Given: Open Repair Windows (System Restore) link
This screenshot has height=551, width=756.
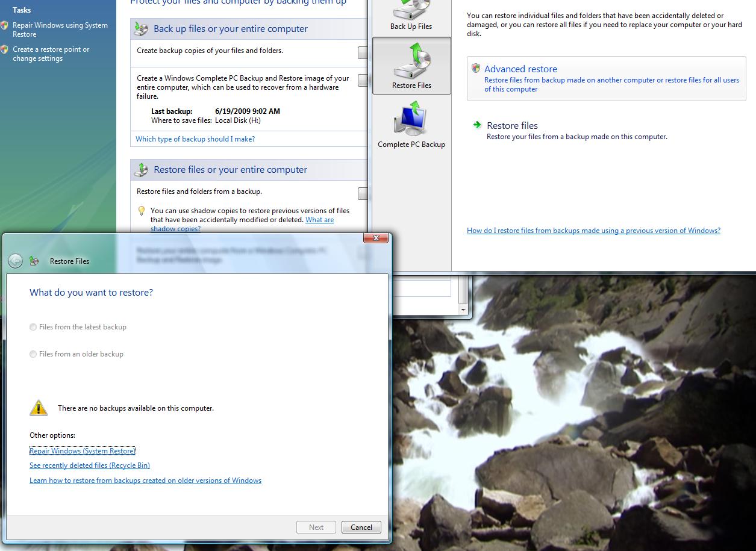Looking at the screenshot, I should [83, 451].
